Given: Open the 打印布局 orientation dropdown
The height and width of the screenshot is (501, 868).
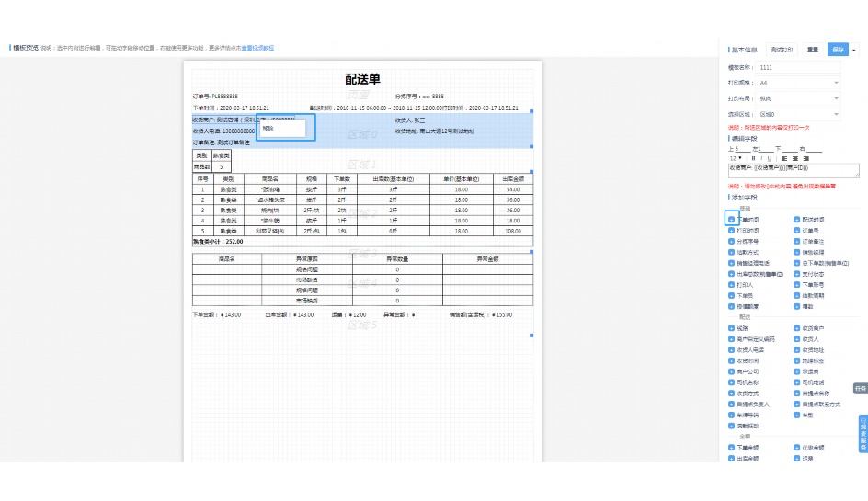Looking at the screenshot, I should click(798, 97).
